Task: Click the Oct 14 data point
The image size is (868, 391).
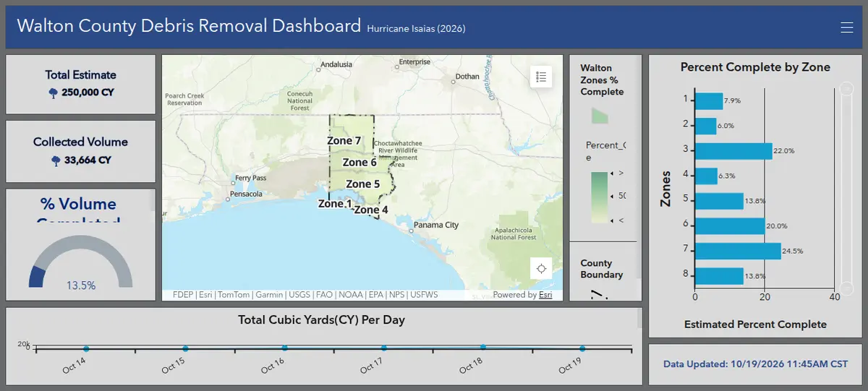Action: tap(86, 349)
